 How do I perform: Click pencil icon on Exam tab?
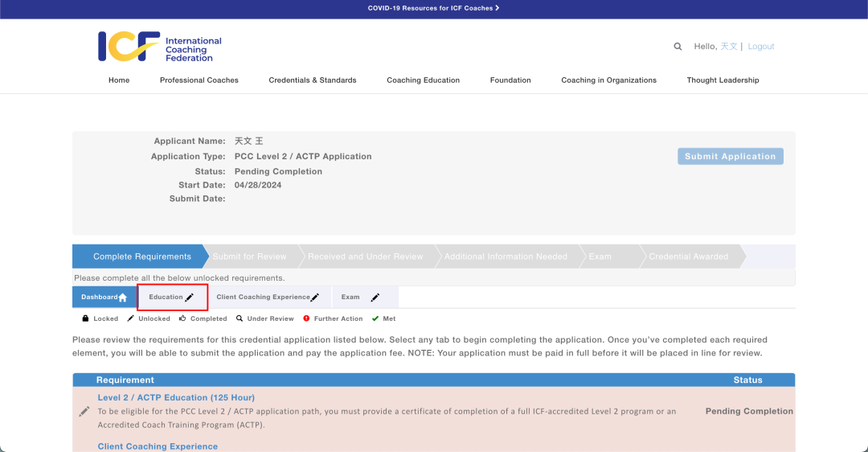click(x=375, y=298)
